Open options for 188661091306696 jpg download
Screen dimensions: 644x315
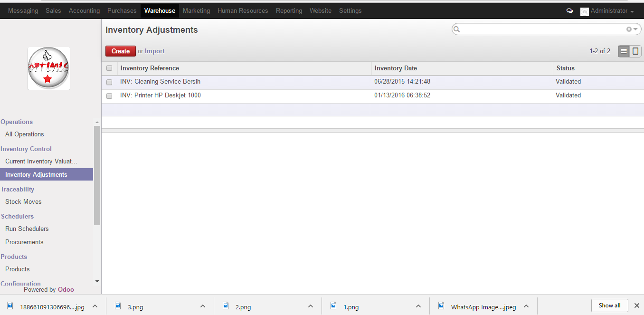click(95, 306)
